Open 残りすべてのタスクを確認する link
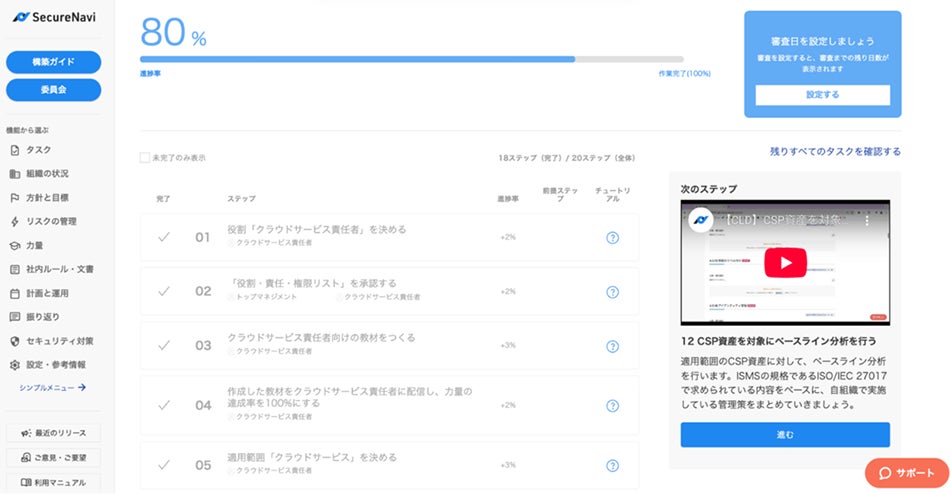The height and width of the screenshot is (494, 951). click(x=835, y=152)
